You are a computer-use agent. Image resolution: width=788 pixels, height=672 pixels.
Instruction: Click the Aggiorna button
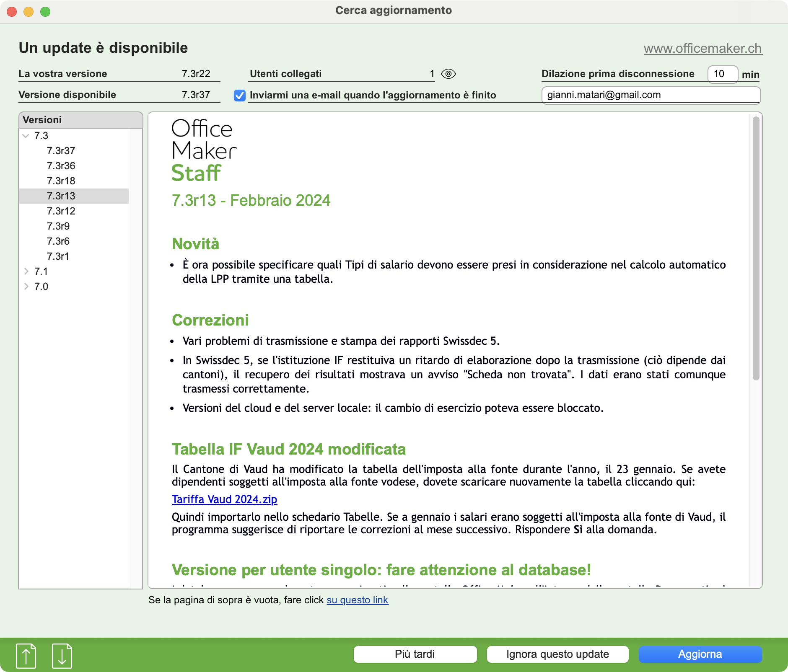click(700, 654)
